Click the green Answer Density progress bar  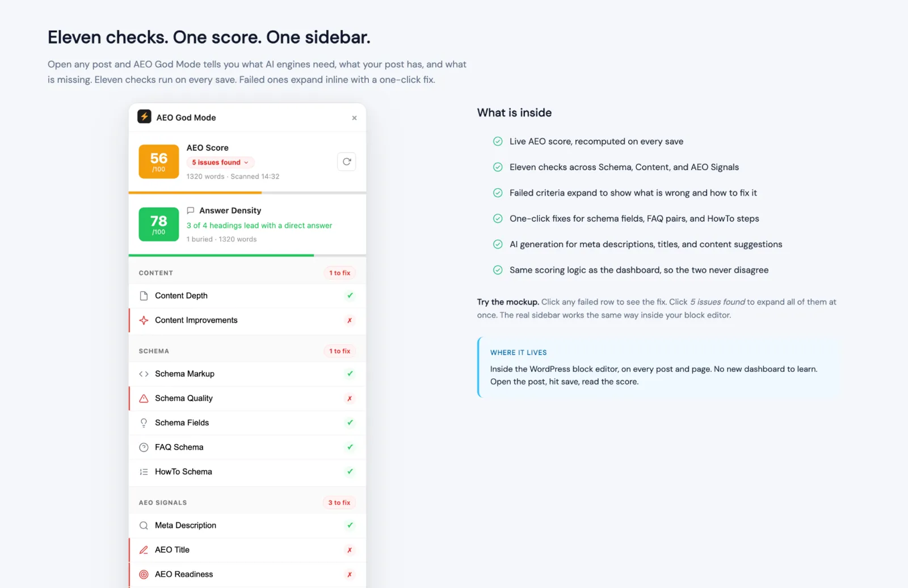[x=221, y=255]
